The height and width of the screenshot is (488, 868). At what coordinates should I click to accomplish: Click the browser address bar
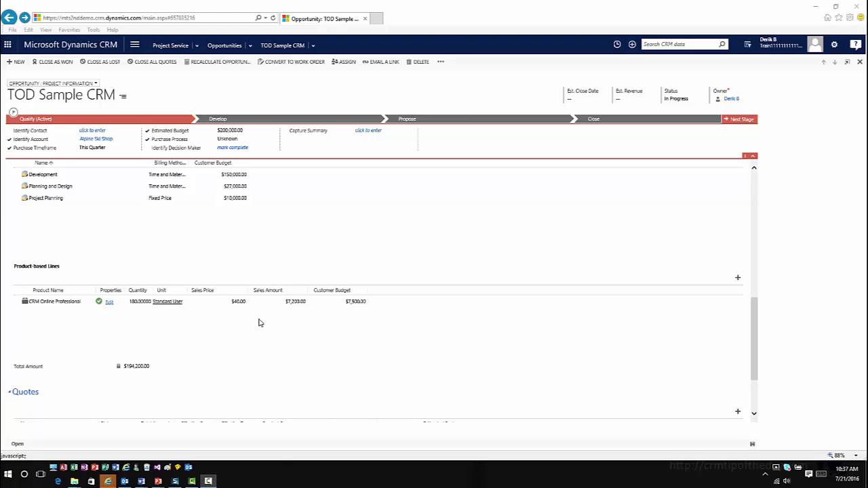[x=142, y=18]
